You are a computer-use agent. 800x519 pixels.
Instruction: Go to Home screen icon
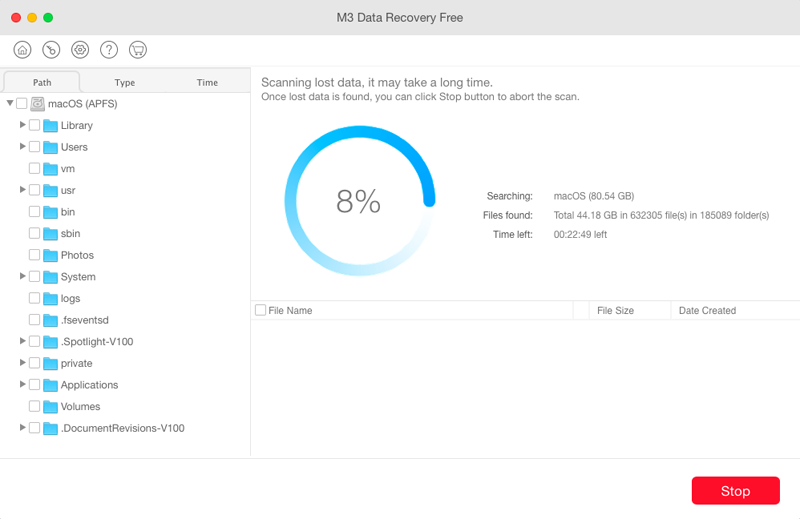[x=22, y=50]
